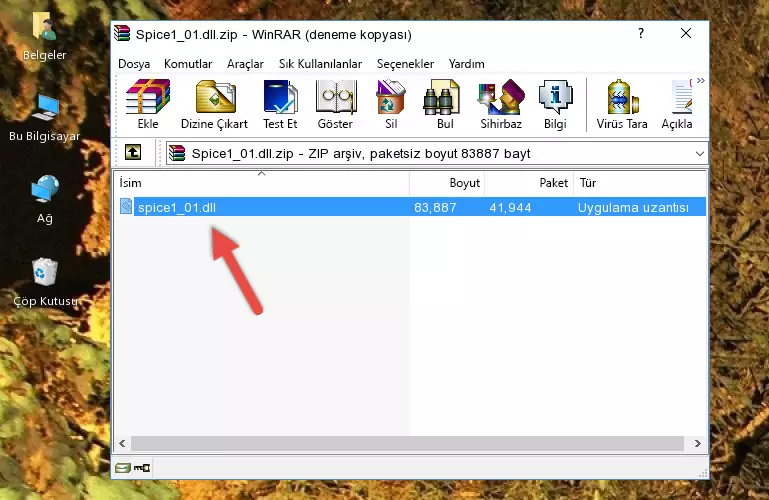Click the Uygulama uzantısı type cell
Screen dimensions: 769x500
coord(633,208)
